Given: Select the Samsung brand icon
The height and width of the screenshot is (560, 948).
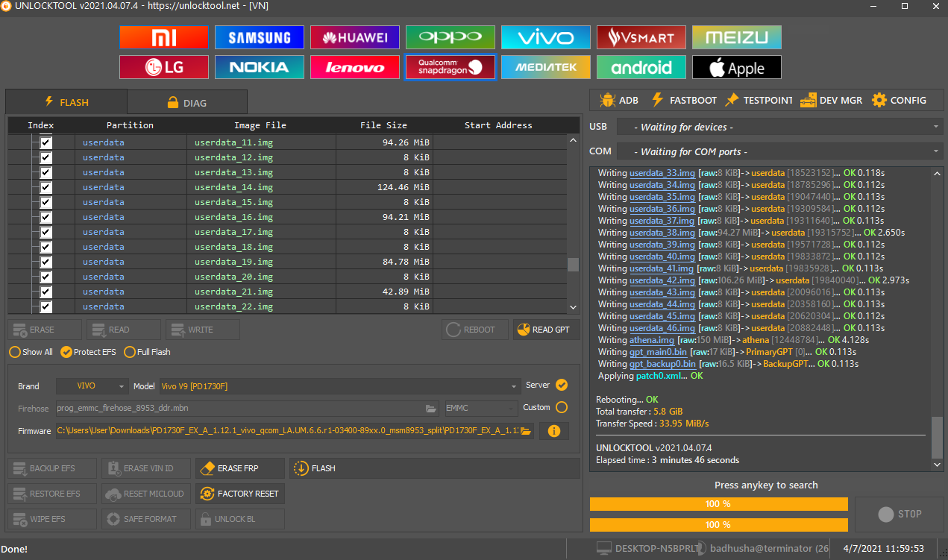Looking at the screenshot, I should click(260, 37).
